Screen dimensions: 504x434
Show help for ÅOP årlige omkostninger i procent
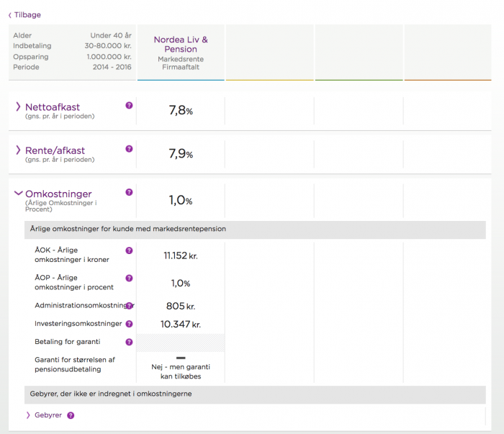(x=129, y=279)
